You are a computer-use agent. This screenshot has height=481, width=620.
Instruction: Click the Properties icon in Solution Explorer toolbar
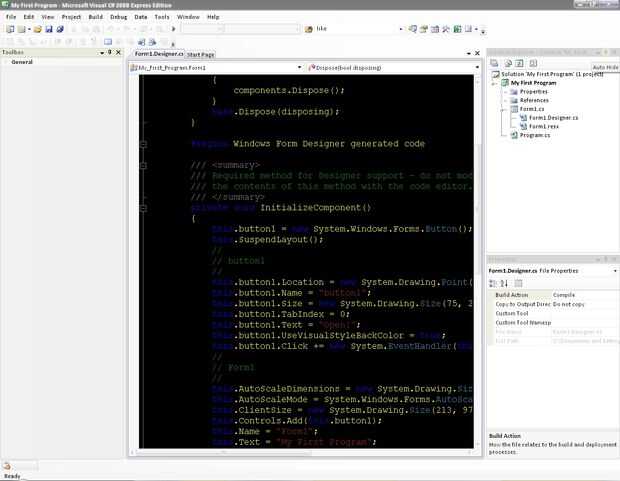point(494,62)
